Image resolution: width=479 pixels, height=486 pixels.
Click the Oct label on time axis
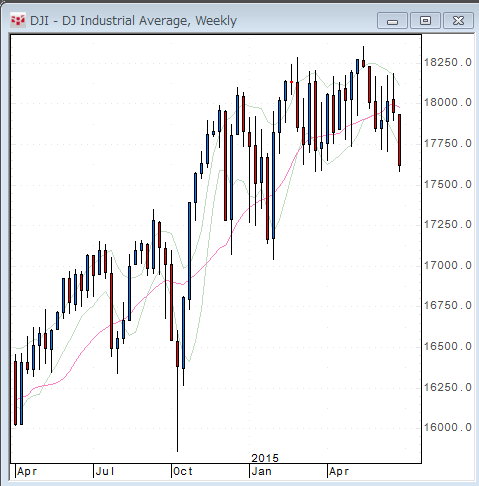tap(183, 471)
